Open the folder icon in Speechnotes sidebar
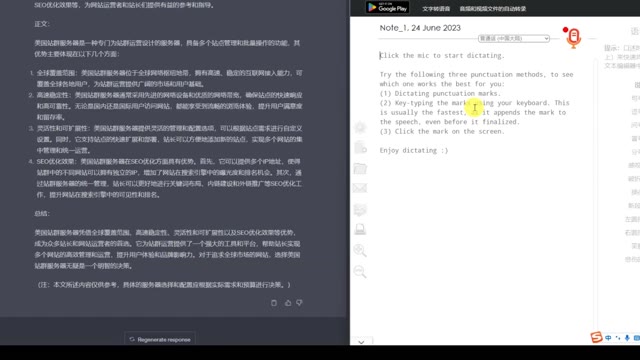Image resolution: width=640 pixels, height=360 pixels. coord(360,168)
